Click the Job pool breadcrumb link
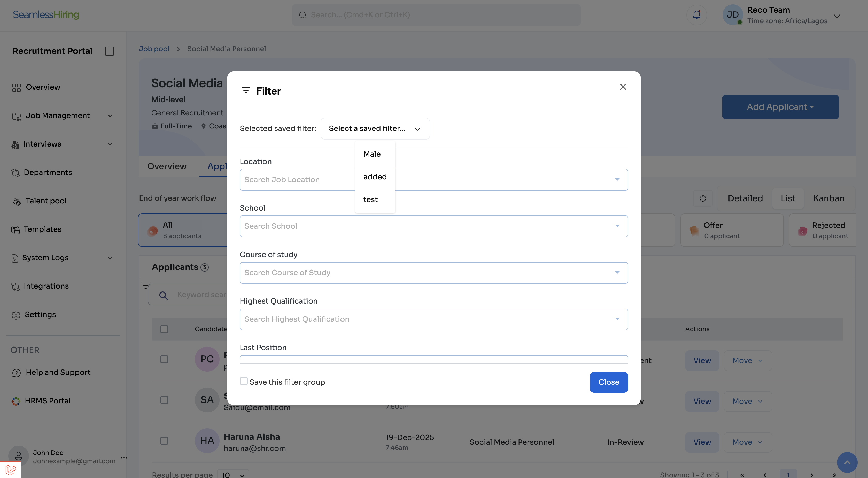 pyautogui.click(x=154, y=49)
